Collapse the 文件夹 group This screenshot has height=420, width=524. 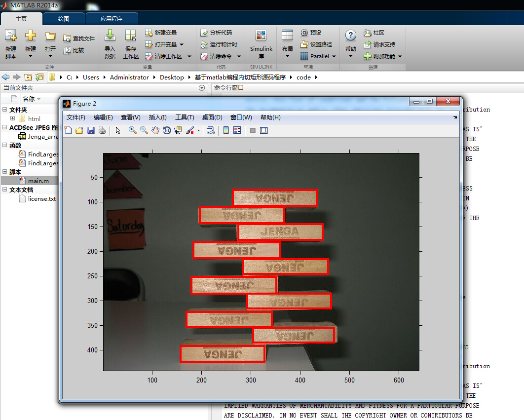pyautogui.click(x=4, y=110)
